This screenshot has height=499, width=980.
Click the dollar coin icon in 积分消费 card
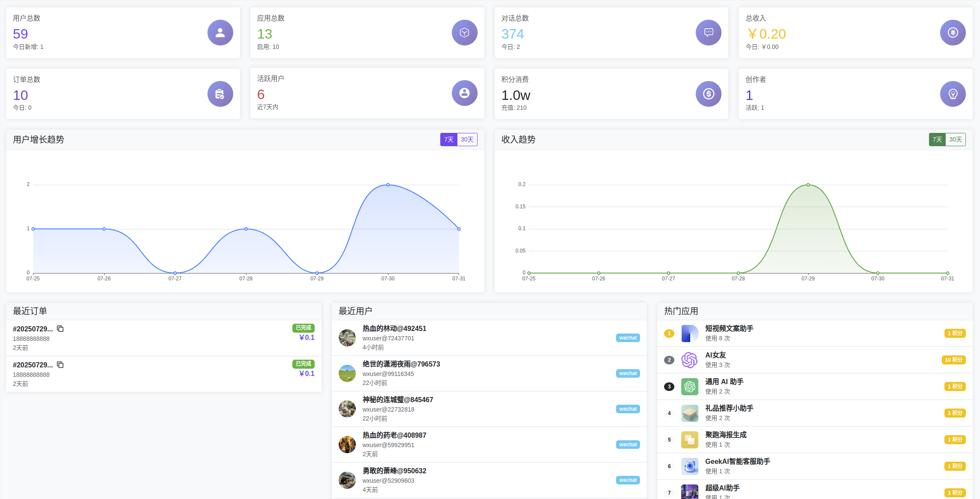(708, 94)
